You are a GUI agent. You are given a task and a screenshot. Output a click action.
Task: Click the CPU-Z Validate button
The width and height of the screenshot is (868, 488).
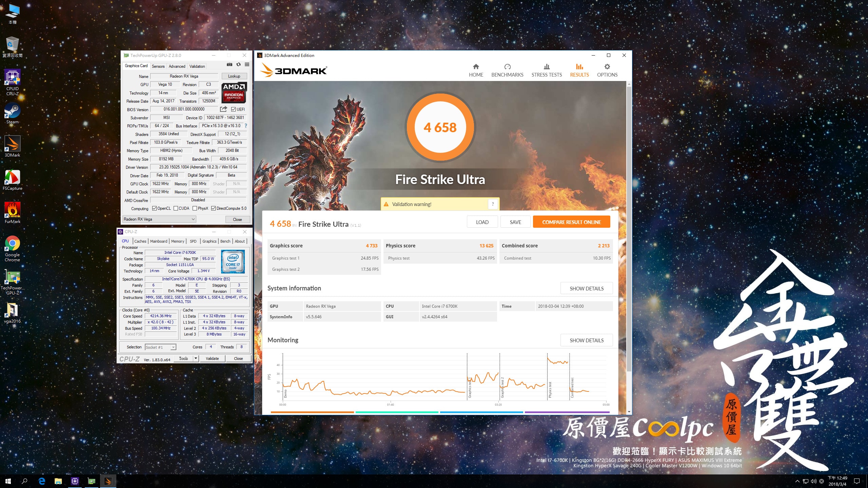click(x=212, y=358)
